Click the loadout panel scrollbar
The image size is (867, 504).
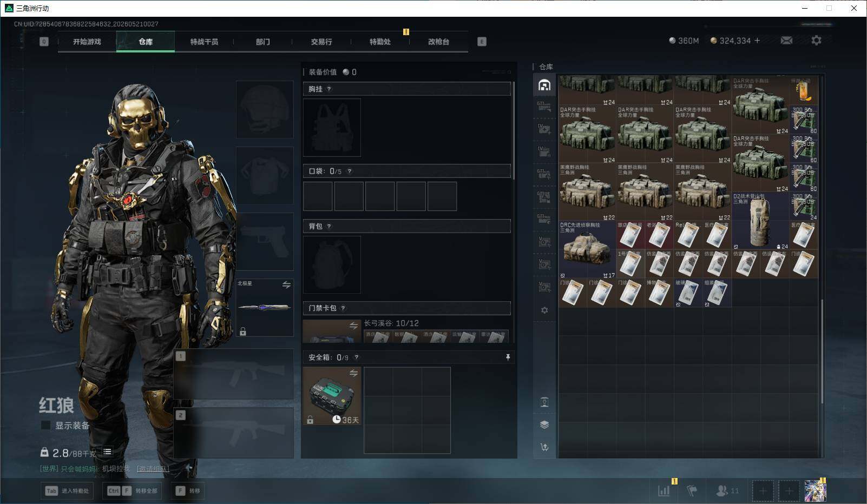[x=514, y=130]
